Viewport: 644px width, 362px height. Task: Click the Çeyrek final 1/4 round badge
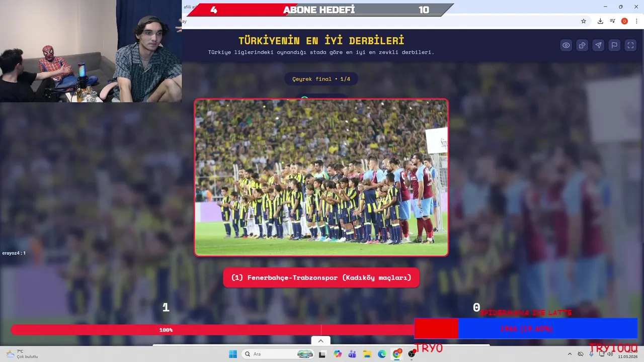[321, 79]
